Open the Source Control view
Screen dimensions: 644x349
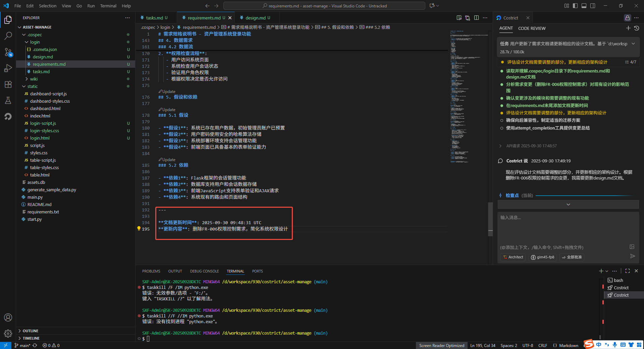8,52
